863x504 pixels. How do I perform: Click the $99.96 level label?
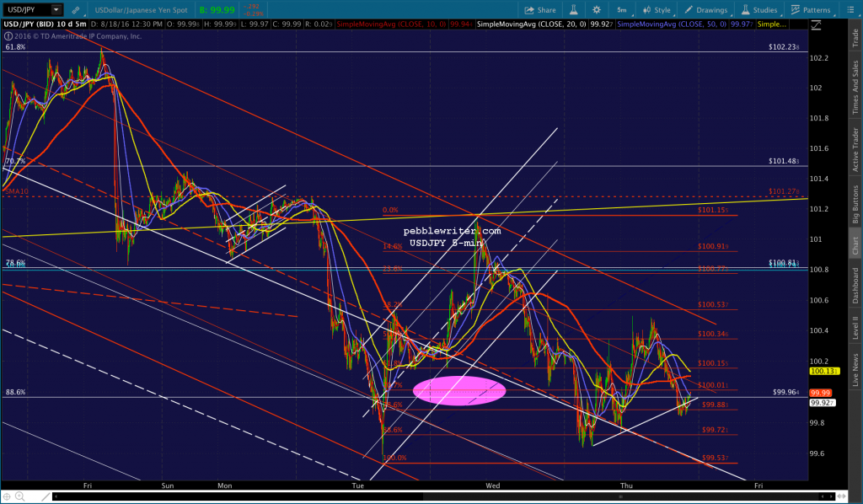786,392
